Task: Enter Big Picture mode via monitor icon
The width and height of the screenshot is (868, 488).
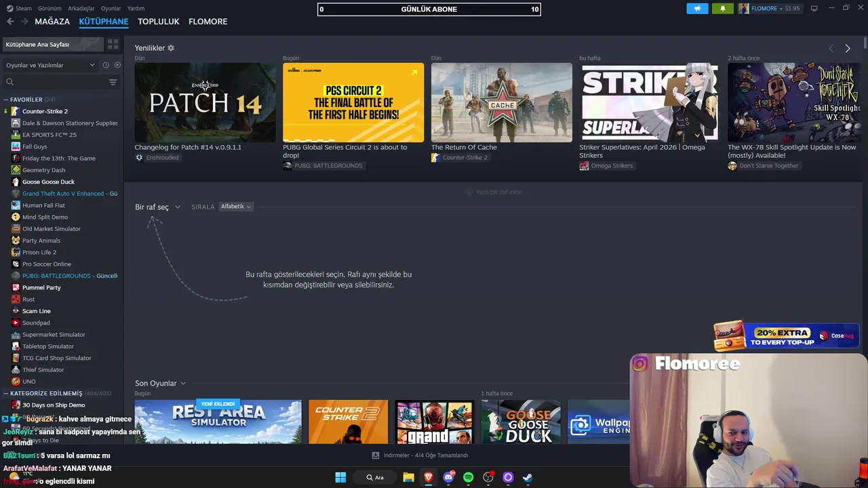Action: point(814,9)
